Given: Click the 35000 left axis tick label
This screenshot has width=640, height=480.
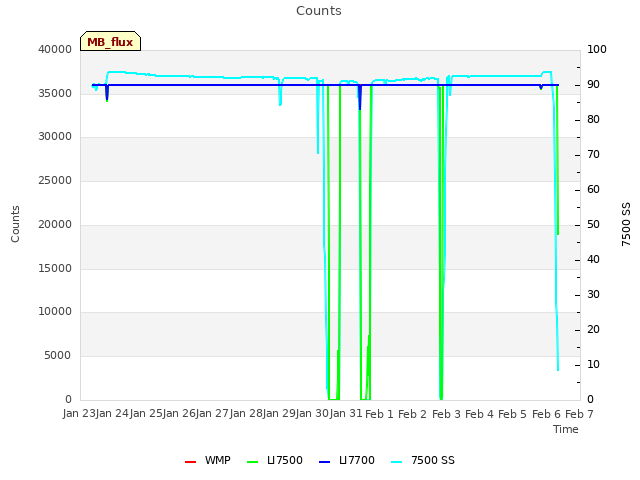Looking at the screenshot, I should point(55,93).
